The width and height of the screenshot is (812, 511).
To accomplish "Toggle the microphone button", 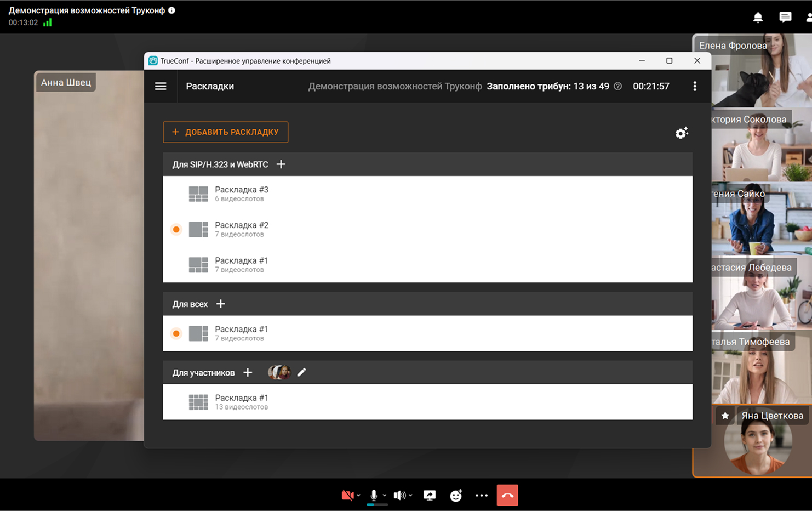I will point(374,496).
